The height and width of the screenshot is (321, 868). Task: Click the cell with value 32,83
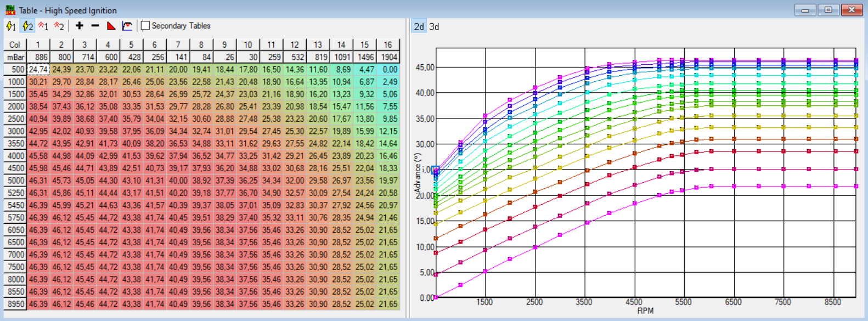(295, 205)
